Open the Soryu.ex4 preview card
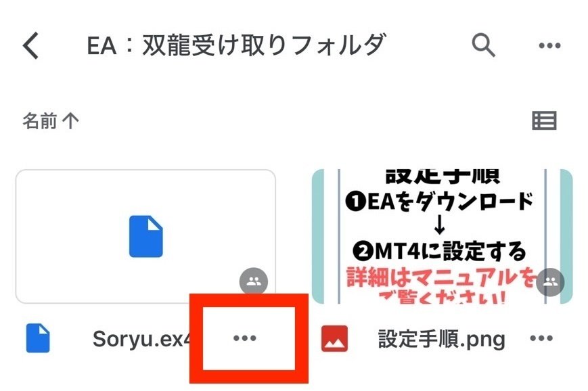 pos(145,236)
